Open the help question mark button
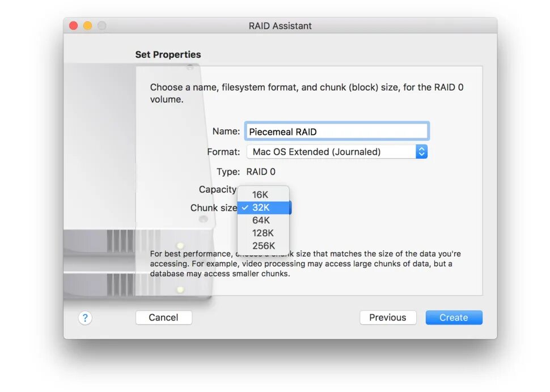Viewport: 550px width, 392px height. pos(85,318)
